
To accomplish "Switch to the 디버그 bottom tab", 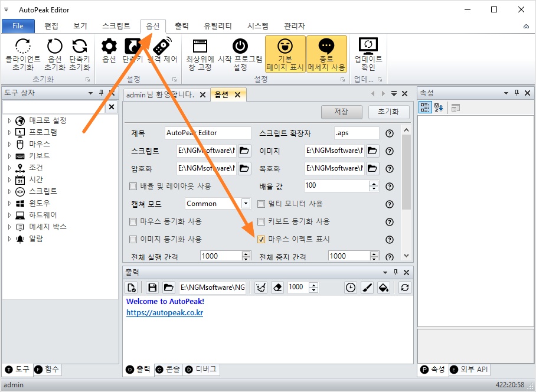I will [x=201, y=370].
